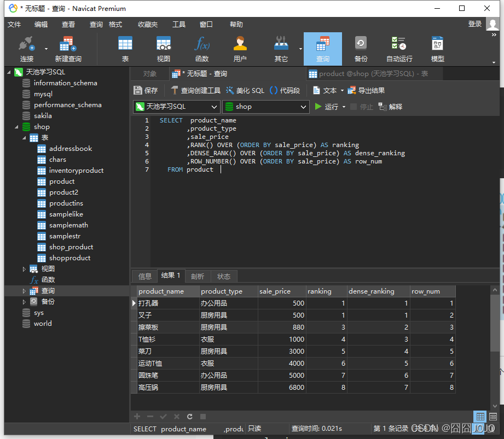The image size is (504, 439).
Task: Switch to product @shop table tab
Action: click(x=374, y=74)
